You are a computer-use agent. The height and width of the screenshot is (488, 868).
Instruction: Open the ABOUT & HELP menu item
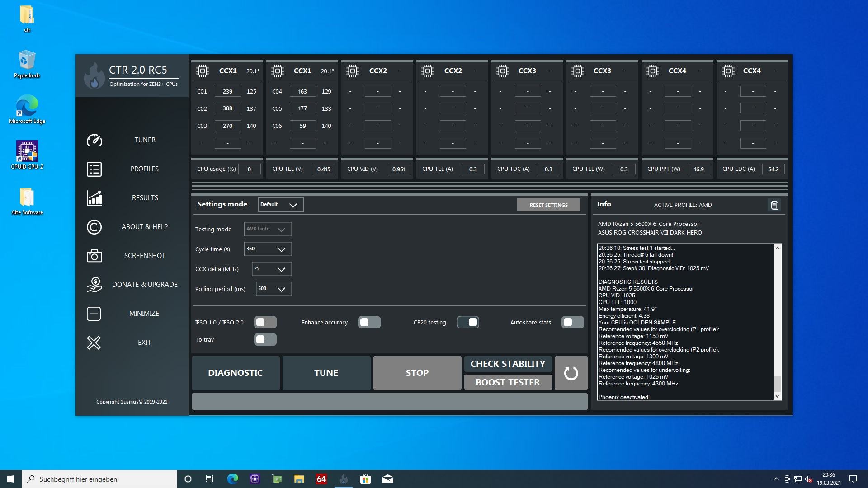pyautogui.click(x=144, y=227)
